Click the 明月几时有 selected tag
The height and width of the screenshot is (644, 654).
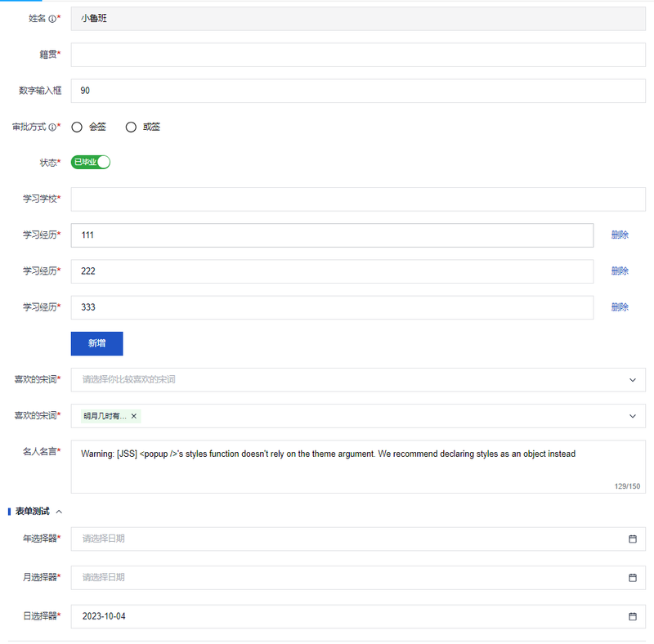click(110, 416)
